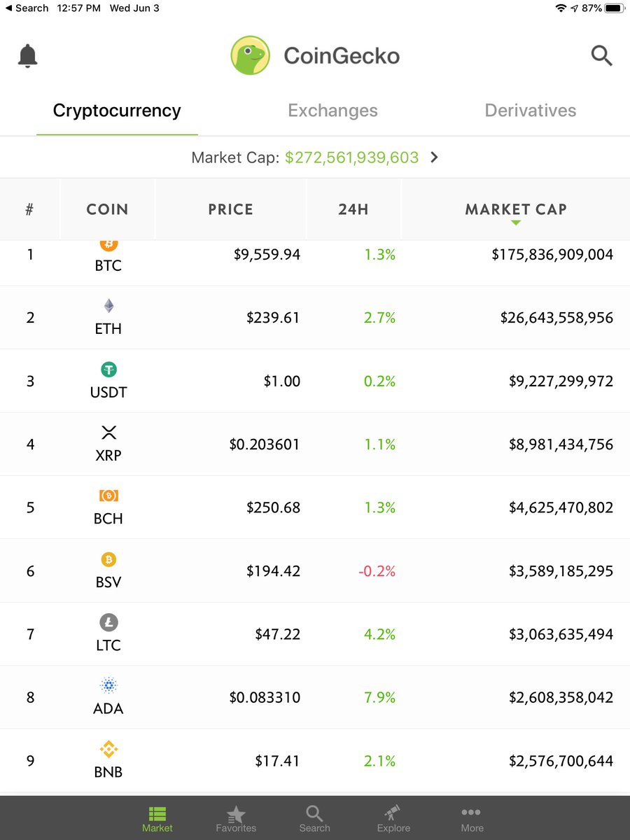Open Favorites in bottom bar

coord(236,818)
